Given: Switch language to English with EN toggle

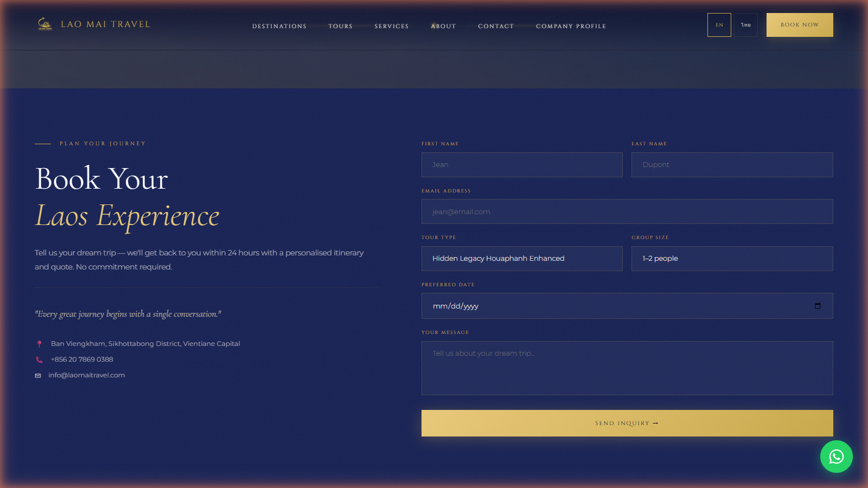Looking at the screenshot, I should 719,24.
